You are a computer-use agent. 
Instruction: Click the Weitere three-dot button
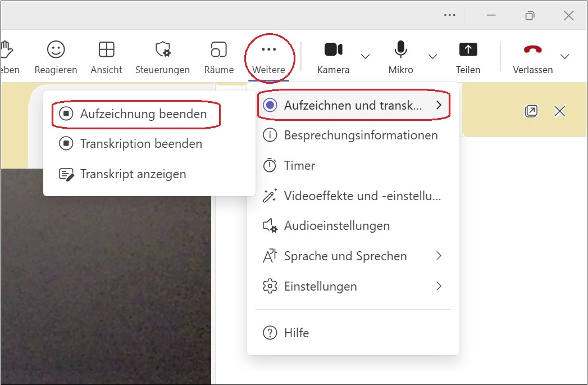(268, 57)
